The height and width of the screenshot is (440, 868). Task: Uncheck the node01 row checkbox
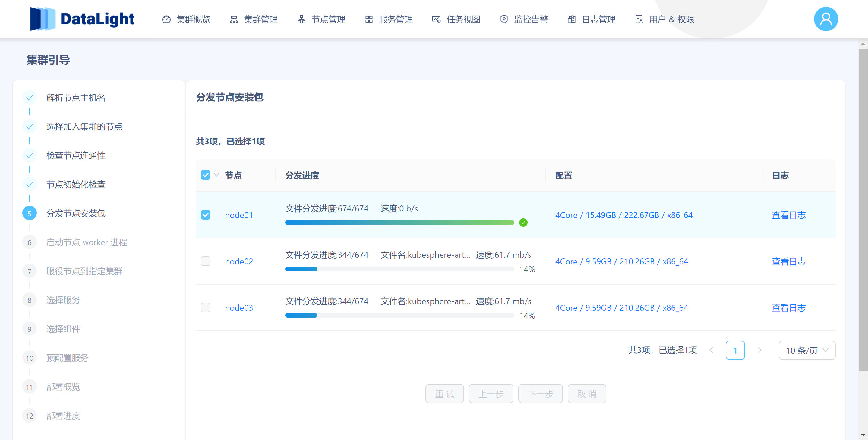point(206,215)
